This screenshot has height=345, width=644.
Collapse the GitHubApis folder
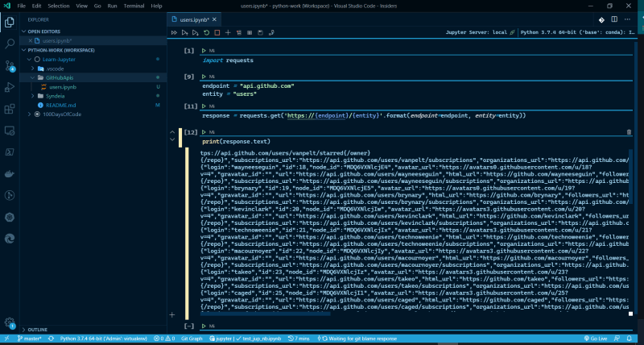(x=33, y=77)
